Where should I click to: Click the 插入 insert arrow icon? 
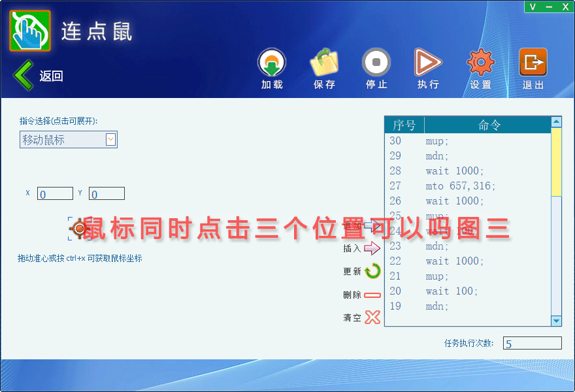pyautogui.click(x=372, y=248)
